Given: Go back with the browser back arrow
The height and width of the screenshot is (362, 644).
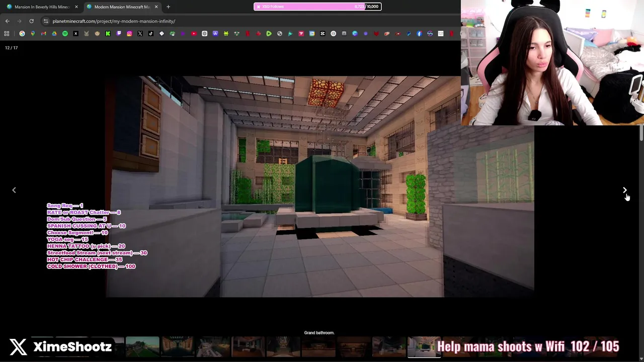Looking at the screenshot, I should point(7,21).
